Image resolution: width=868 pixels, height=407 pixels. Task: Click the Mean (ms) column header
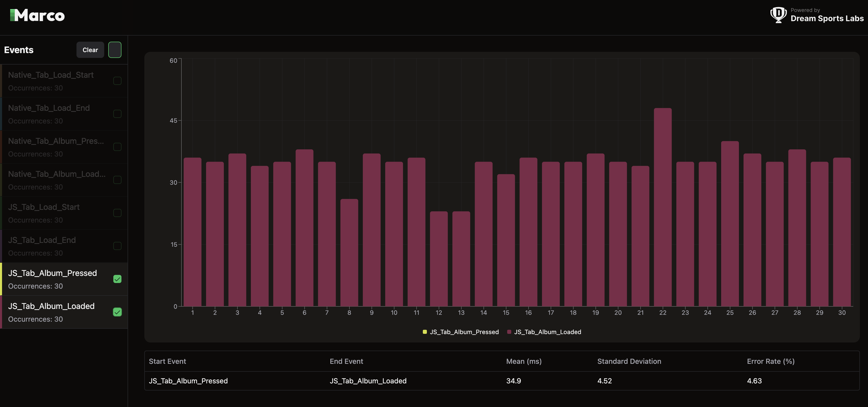(524, 361)
